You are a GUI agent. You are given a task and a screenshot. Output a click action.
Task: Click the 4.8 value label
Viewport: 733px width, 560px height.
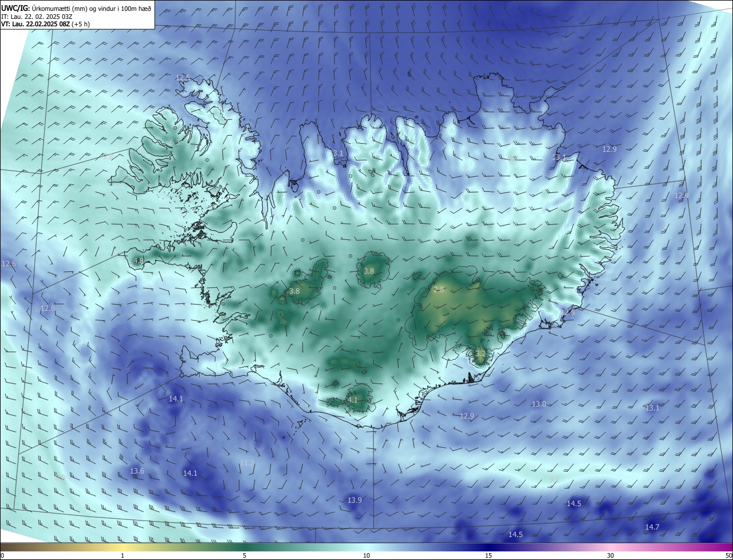pyautogui.click(x=138, y=261)
